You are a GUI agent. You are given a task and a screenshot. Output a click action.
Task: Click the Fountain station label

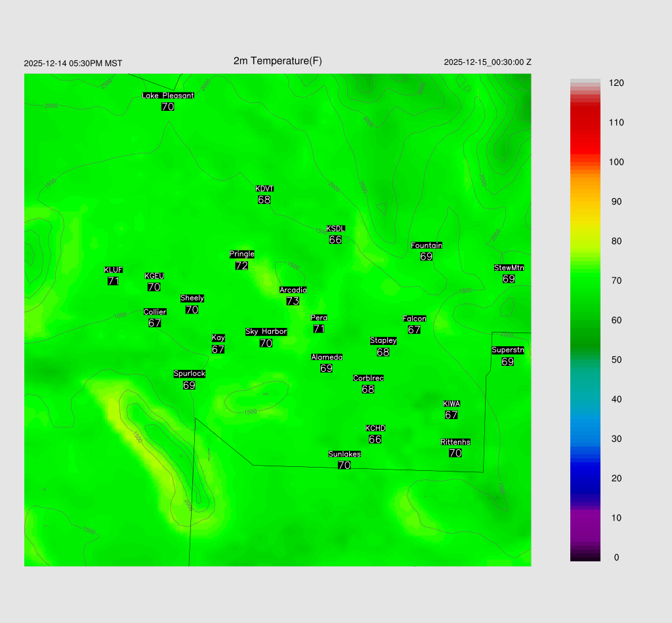427,246
